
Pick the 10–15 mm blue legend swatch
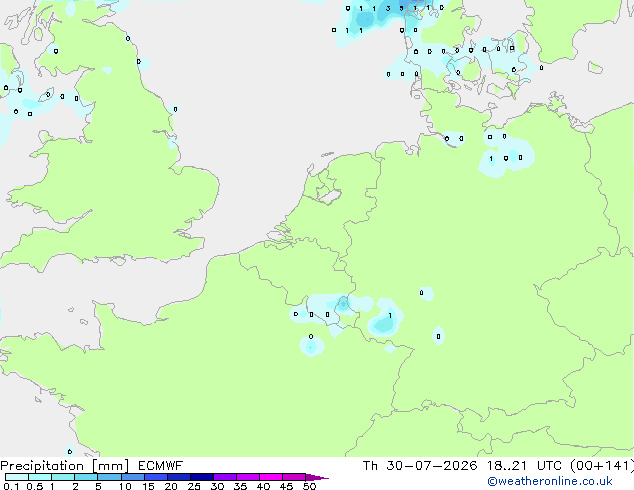(x=133, y=477)
